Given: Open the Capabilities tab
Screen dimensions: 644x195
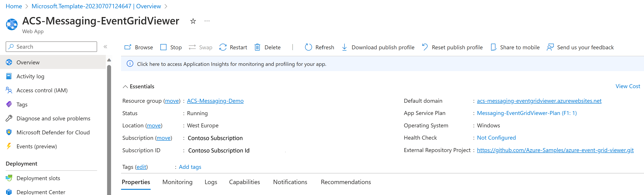Looking at the screenshot, I should coord(244,182).
